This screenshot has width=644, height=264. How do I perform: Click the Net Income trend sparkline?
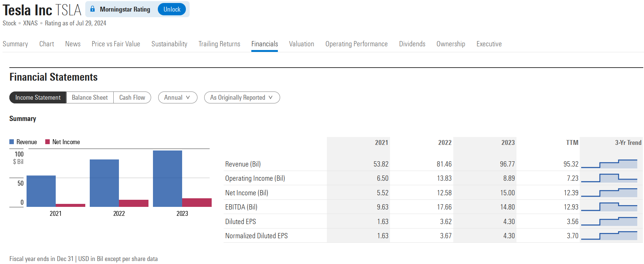(609, 193)
